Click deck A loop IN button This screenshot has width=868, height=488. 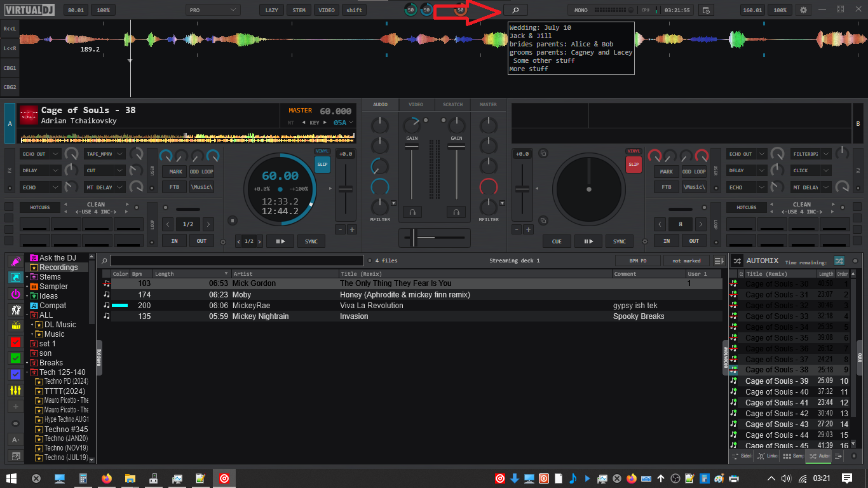tap(174, 241)
